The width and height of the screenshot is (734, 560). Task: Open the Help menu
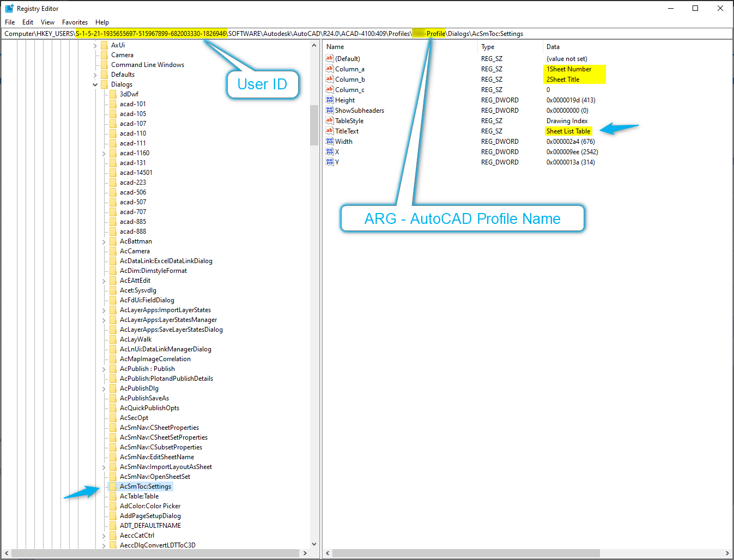pyautogui.click(x=102, y=22)
